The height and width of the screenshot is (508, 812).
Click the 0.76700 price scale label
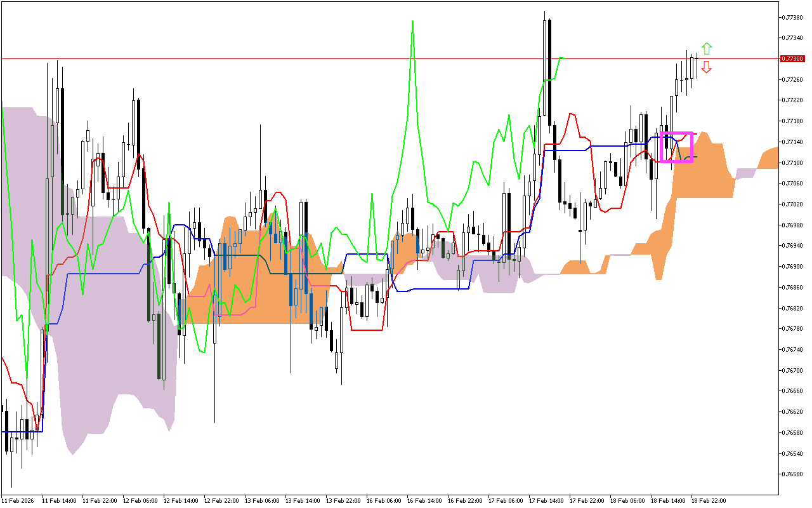794,370
